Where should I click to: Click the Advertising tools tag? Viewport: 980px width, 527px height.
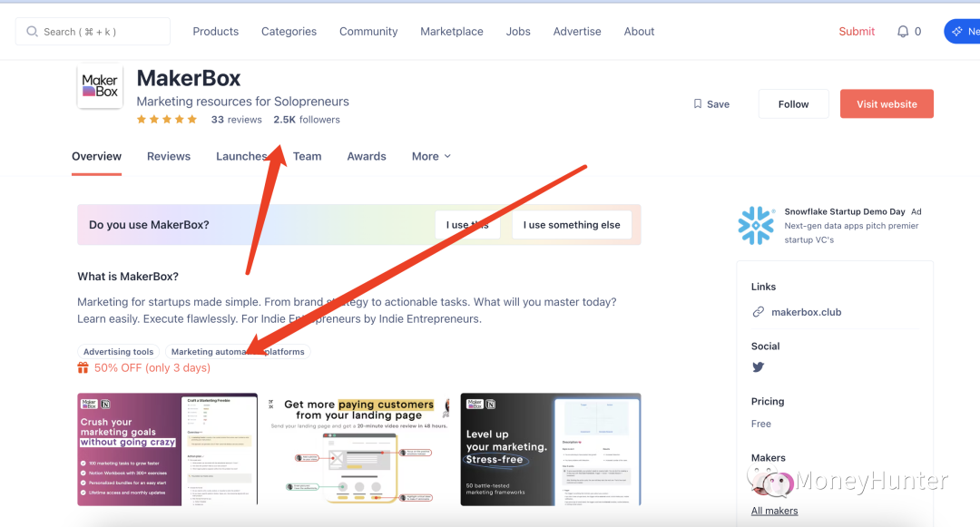118,352
